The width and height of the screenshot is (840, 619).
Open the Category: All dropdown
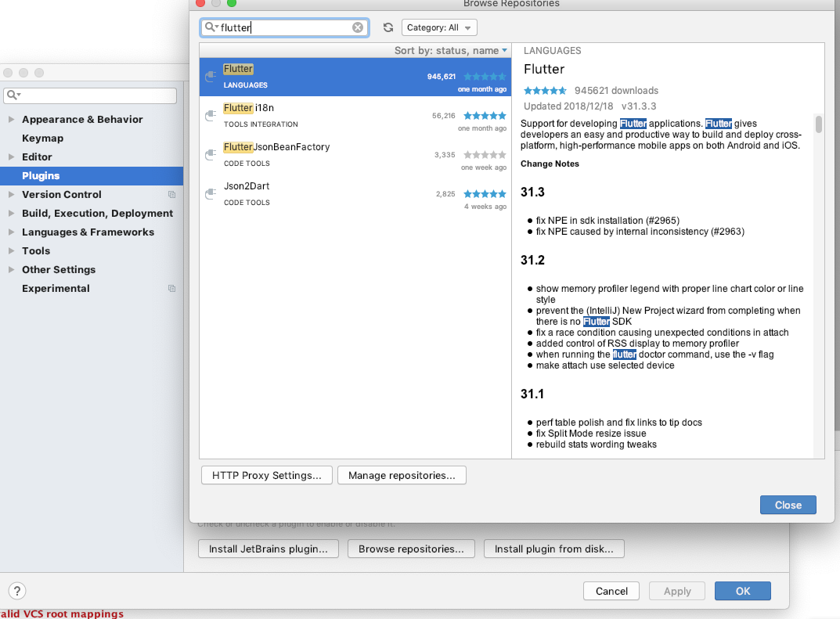click(x=439, y=27)
